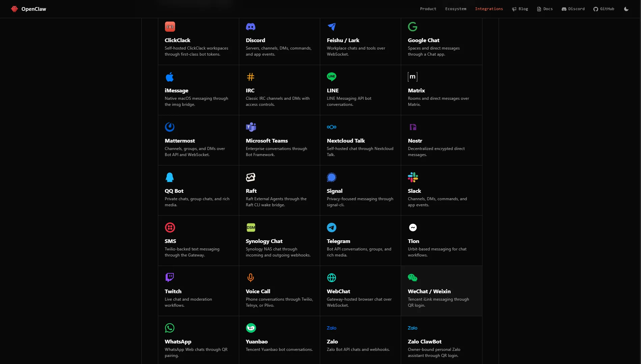Open the Product menu
The image size is (641, 364).
(428, 9)
